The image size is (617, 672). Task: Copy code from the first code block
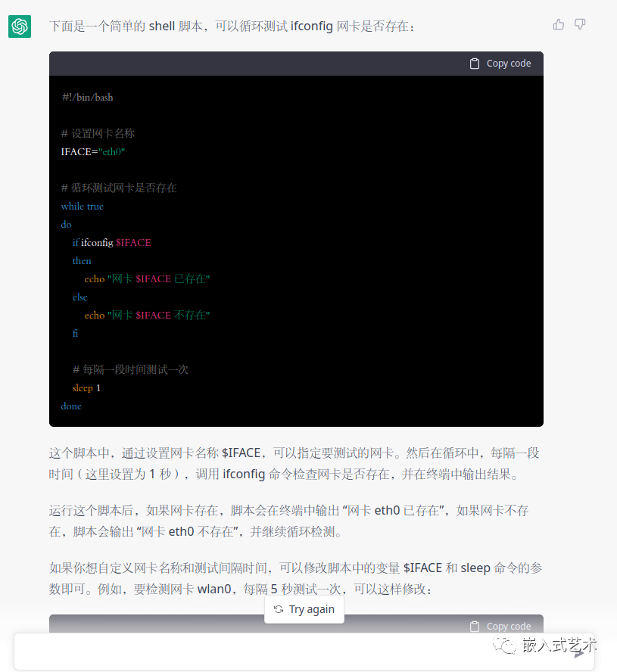(500, 64)
